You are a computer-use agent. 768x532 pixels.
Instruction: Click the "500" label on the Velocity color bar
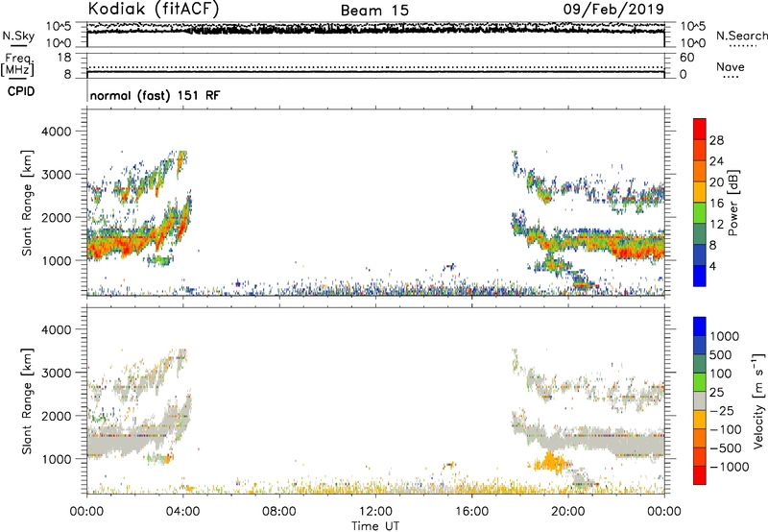(x=723, y=354)
